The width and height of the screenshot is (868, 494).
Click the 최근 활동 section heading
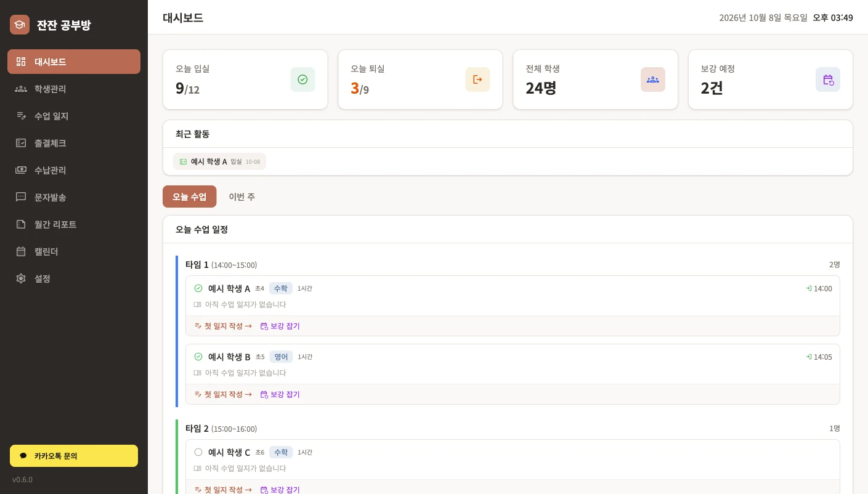(193, 134)
